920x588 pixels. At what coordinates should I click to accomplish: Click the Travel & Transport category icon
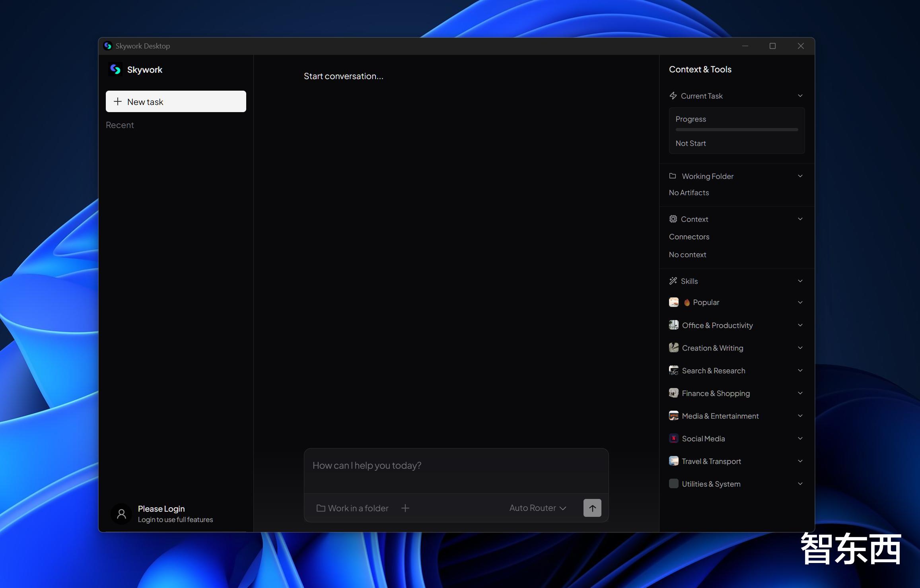tap(673, 461)
